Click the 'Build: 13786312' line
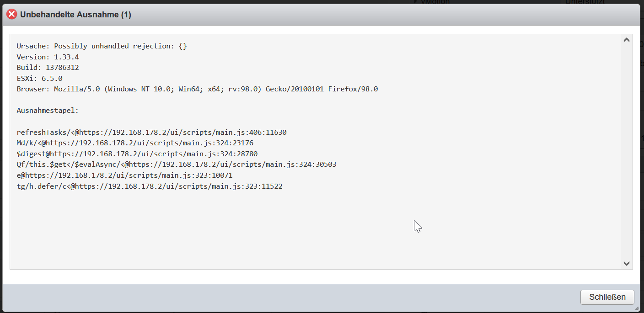 [x=48, y=68]
